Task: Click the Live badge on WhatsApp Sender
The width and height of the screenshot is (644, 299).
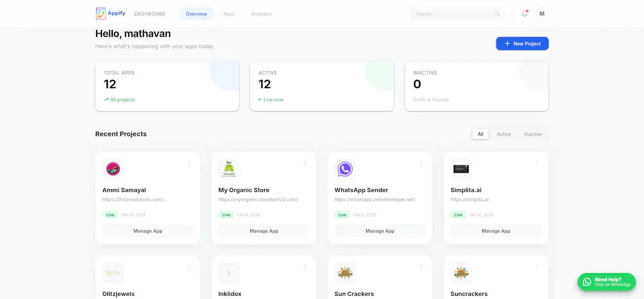Action: click(342, 215)
